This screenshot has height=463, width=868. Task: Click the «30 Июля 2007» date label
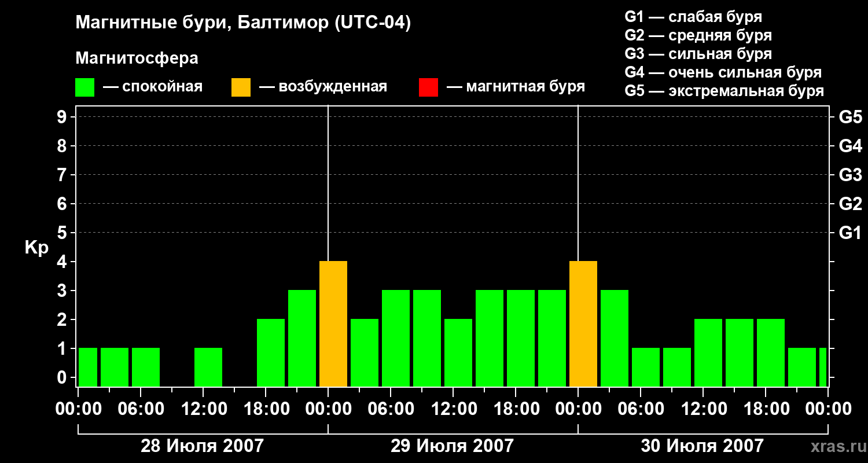(703, 446)
